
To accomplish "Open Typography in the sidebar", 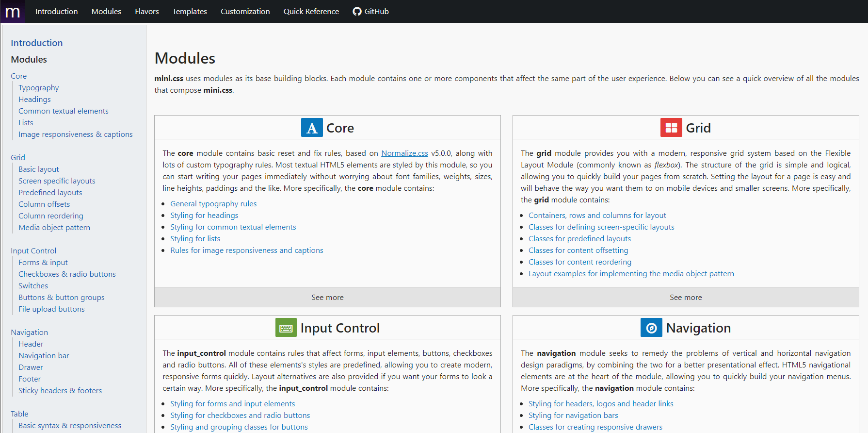I will [x=39, y=88].
